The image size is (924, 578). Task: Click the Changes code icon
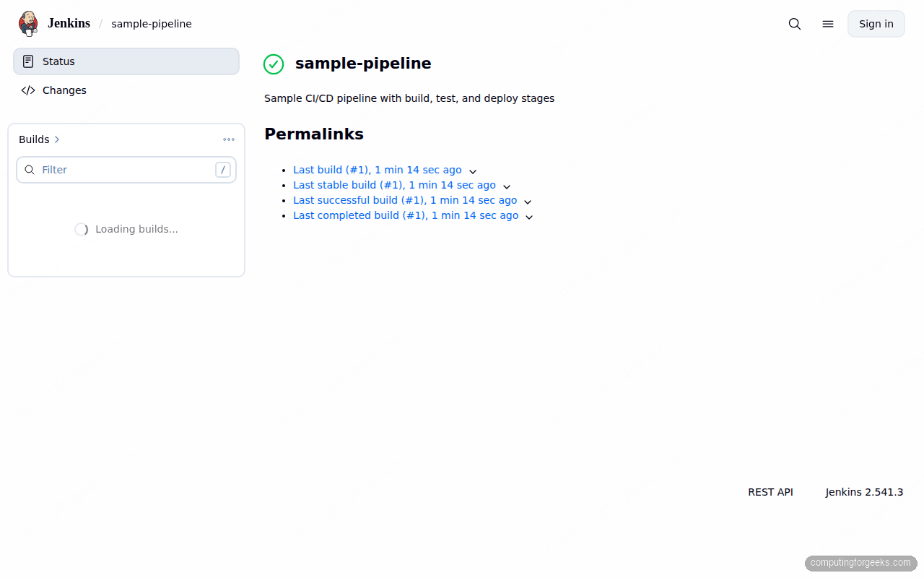coord(28,90)
